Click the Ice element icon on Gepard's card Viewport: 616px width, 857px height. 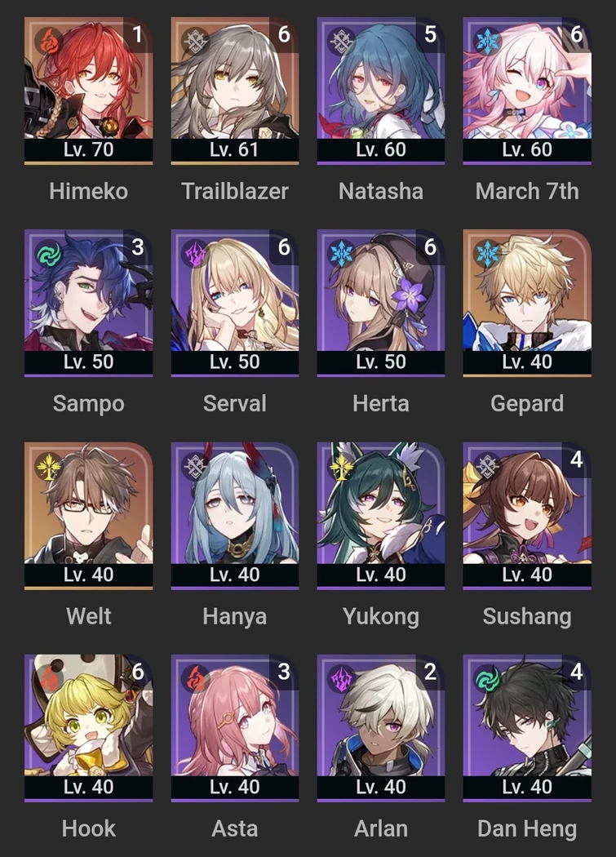coord(488,254)
